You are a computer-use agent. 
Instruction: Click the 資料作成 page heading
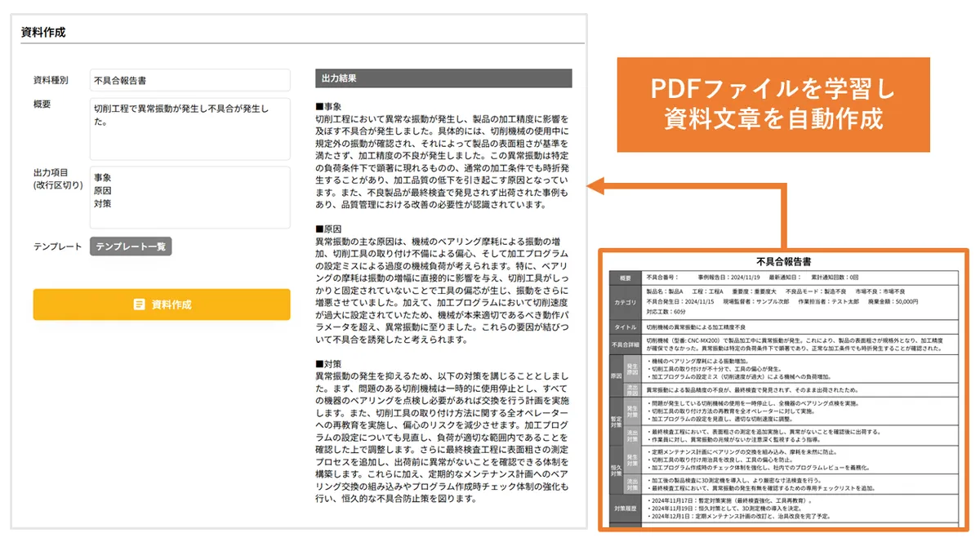click(42, 33)
